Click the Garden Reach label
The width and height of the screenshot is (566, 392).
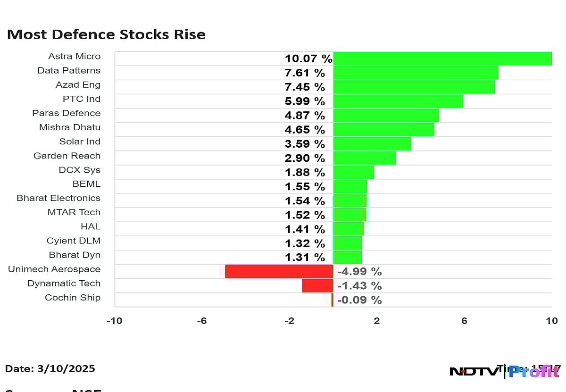tap(67, 156)
